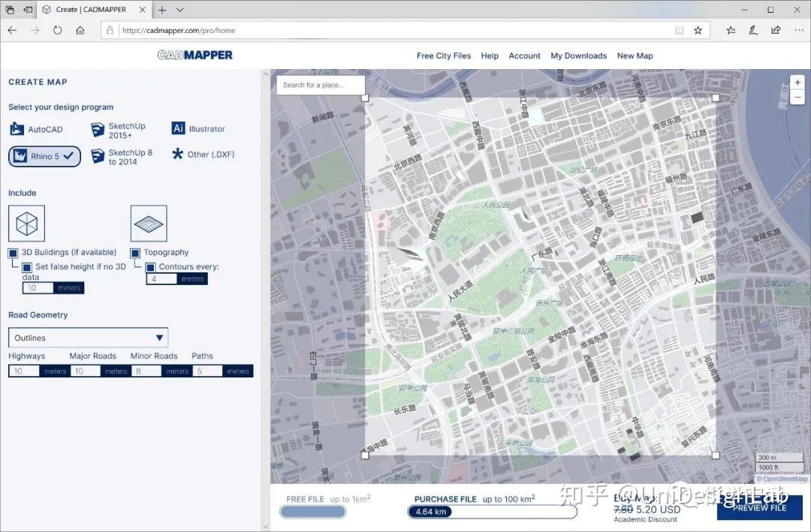Click the address bar URL

[179, 31]
